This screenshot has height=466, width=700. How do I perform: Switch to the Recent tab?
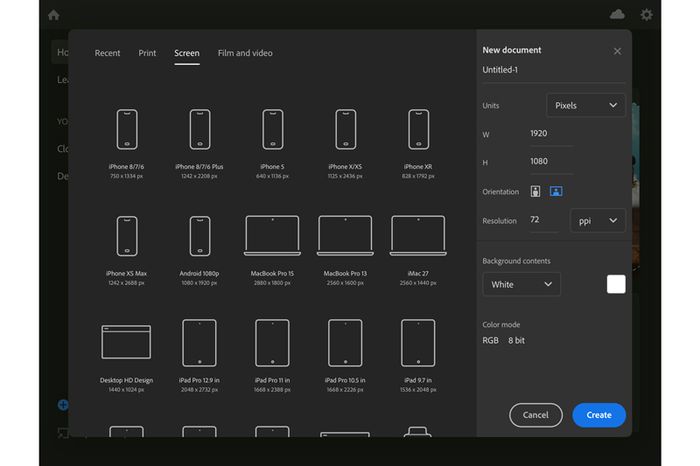pyautogui.click(x=107, y=53)
